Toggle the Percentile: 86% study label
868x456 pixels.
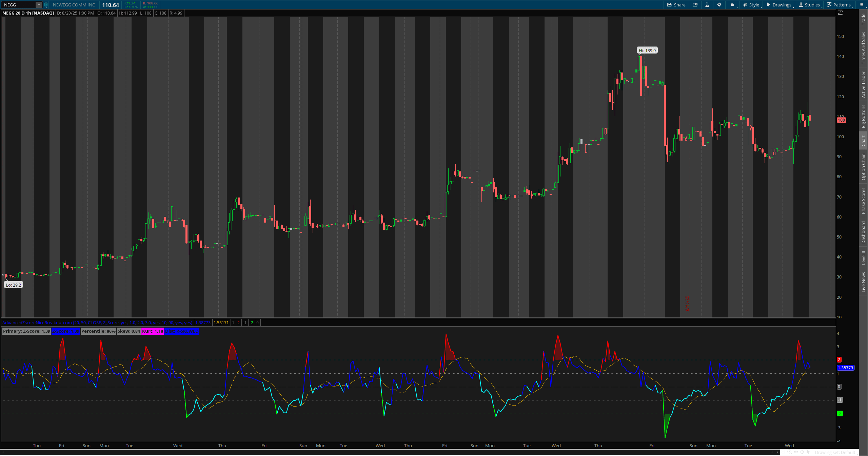pos(99,331)
